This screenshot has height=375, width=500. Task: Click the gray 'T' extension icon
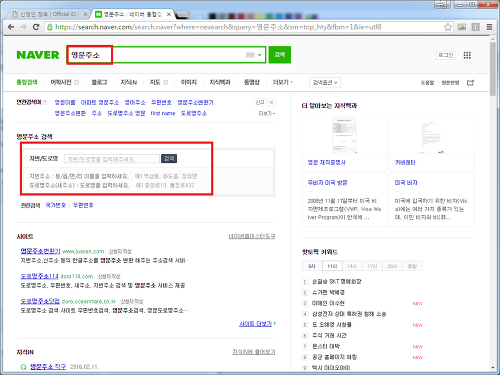point(475,27)
